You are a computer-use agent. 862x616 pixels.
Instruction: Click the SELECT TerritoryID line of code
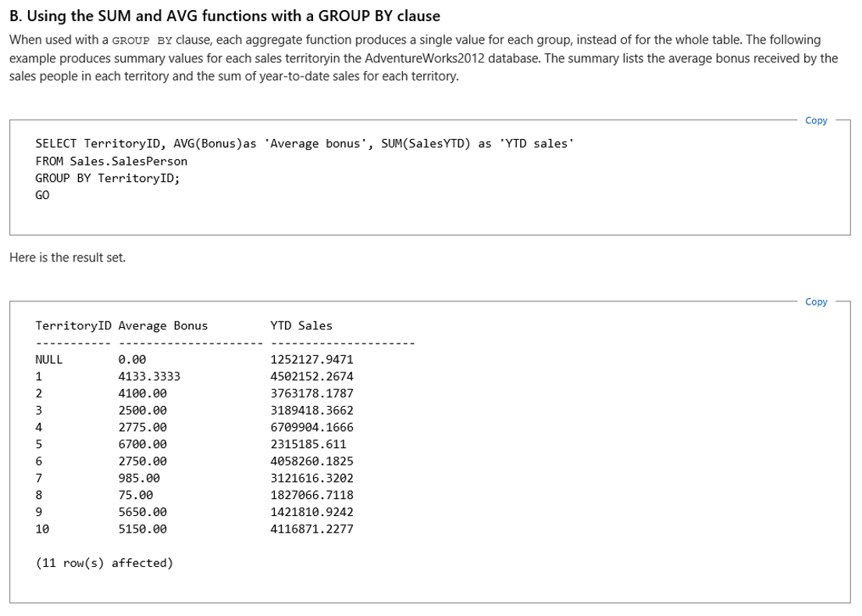coord(305,144)
